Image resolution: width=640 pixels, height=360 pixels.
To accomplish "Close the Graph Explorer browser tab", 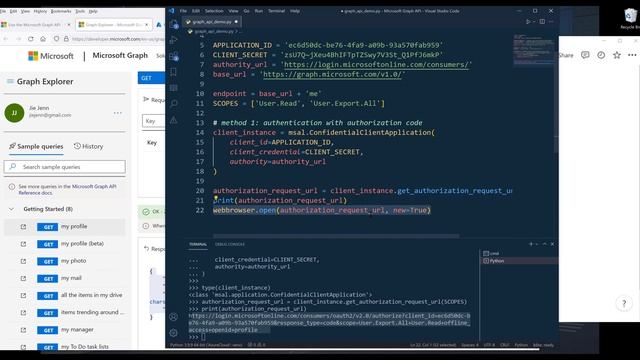I will pos(147,24).
